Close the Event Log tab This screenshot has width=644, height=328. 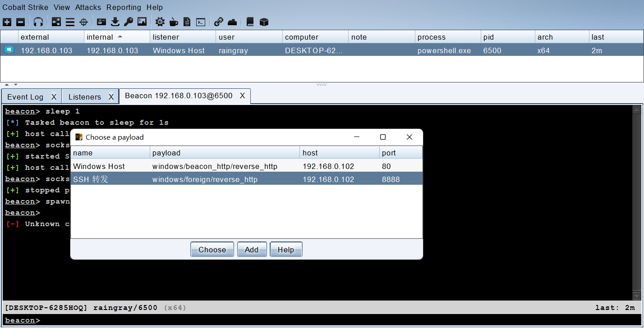(54, 97)
